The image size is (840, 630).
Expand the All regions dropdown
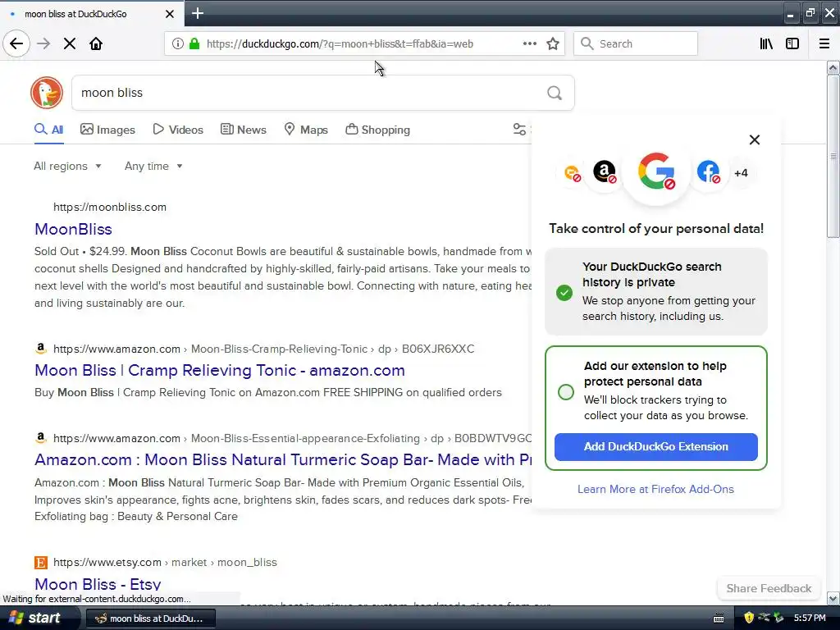(67, 166)
